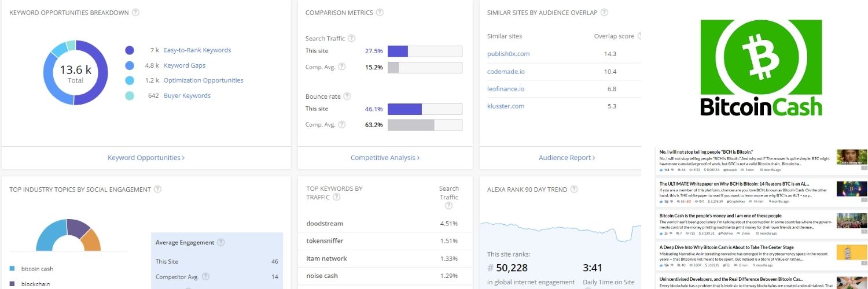Viewport: 868px width, 289px height.
Task: Open leofinance.io in similar sites
Action: tap(506, 88)
